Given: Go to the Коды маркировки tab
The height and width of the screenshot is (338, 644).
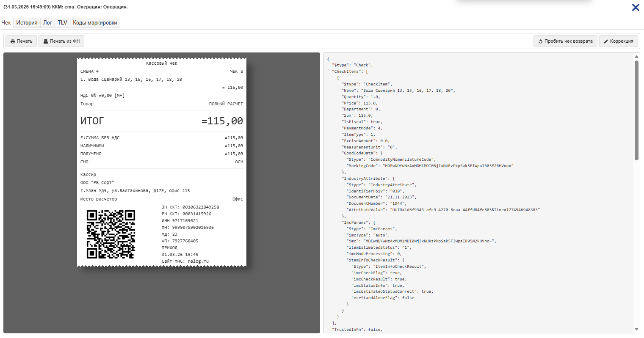Looking at the screenshot, I should click(95, 23).
